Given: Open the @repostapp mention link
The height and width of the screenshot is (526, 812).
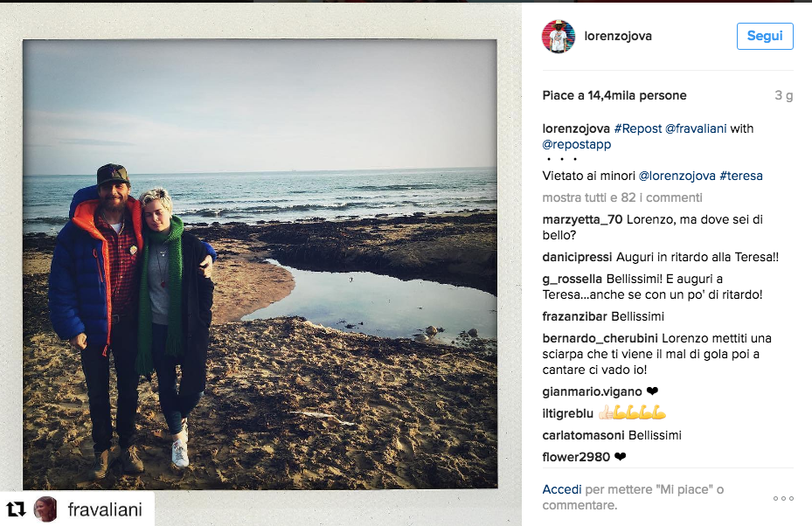Looking at the screenshot, I should (x=577, y=144).
